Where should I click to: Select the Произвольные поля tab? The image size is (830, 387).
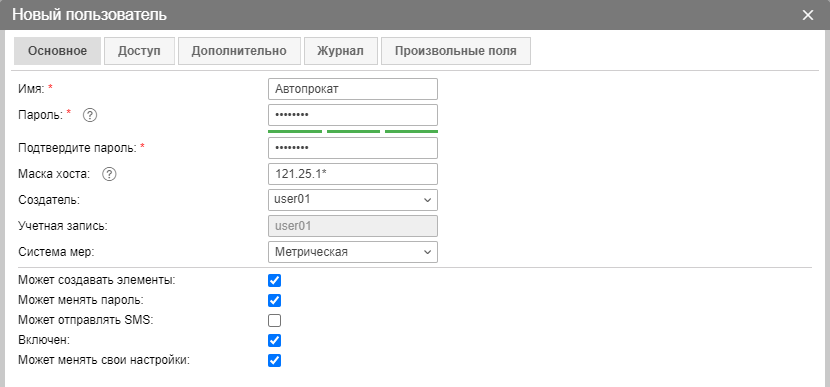pos(456,51)
